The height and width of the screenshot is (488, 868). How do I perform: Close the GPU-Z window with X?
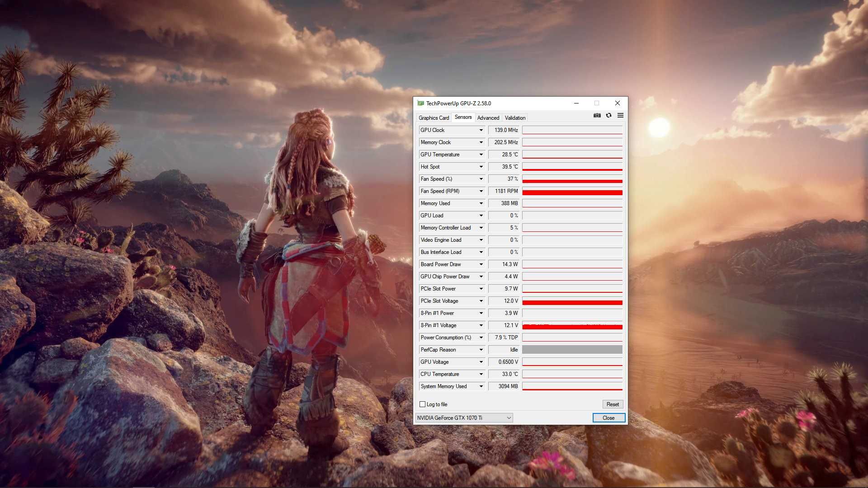618,103
